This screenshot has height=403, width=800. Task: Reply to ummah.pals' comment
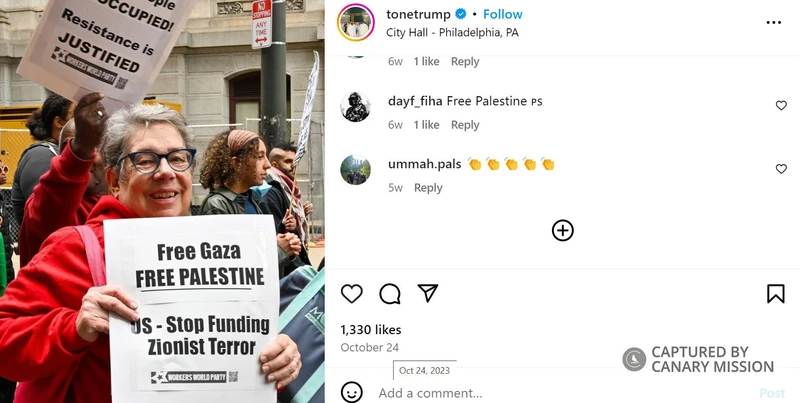(x=428, y=188)
